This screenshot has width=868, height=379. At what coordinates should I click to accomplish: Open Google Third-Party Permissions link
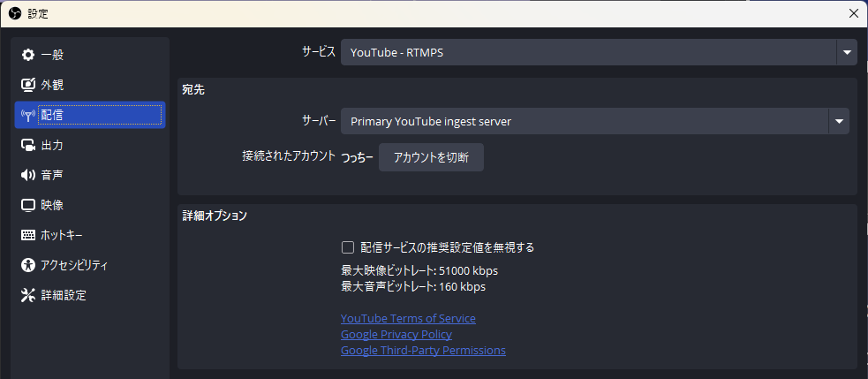[x=423, y=351]
